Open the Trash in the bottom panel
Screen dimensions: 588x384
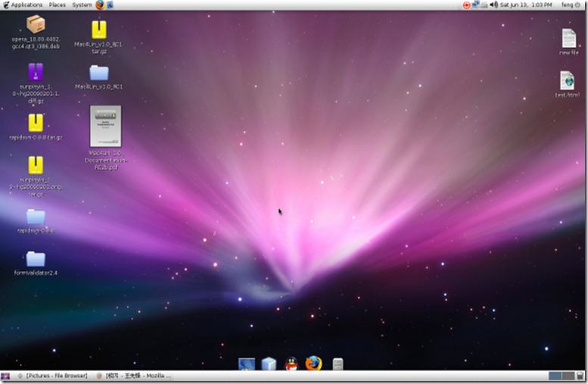point(580,376)
